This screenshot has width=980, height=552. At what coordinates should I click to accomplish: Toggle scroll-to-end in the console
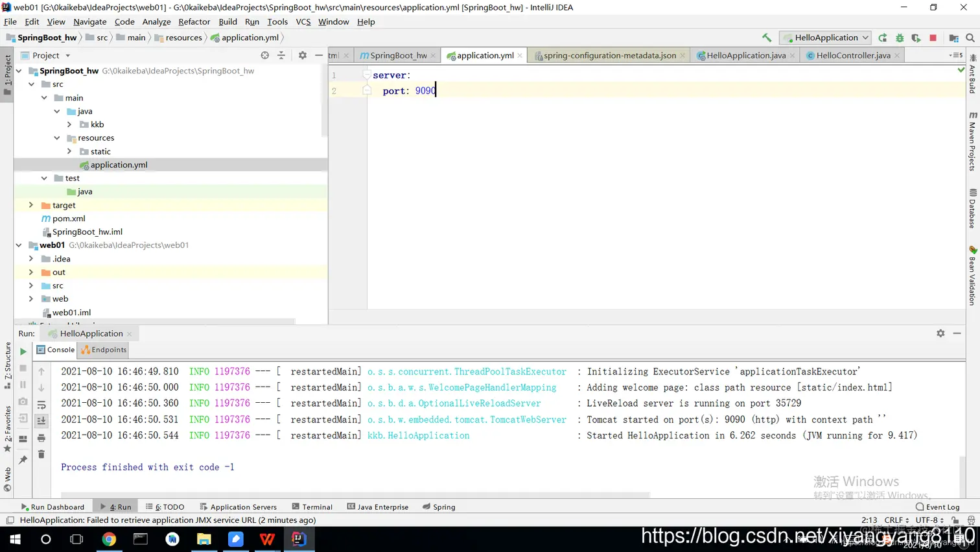coord(41,421)
